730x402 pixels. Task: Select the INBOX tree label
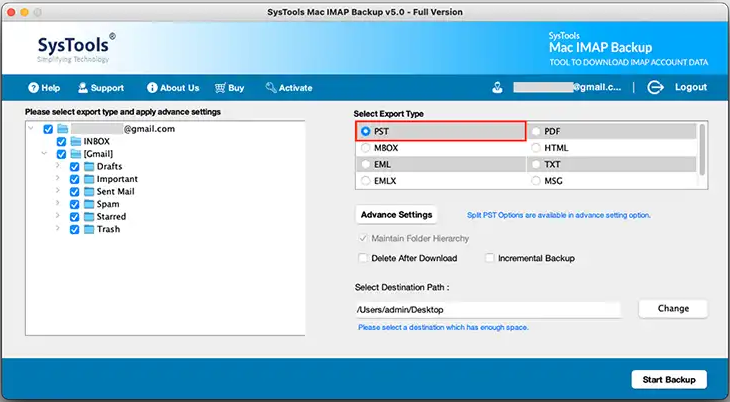(x=96, y=142)
